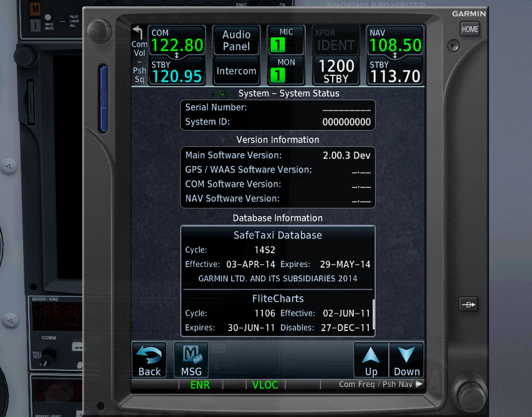Click SafeTaxi expiry date 29-MAY-14
The image size is (532, 417).
click(x=345, y=265)
